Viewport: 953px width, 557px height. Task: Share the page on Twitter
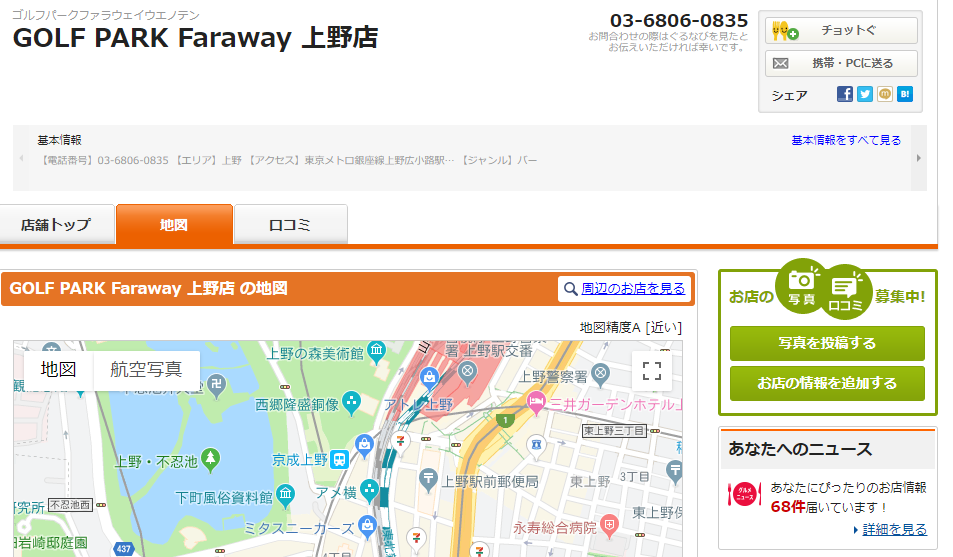(x=865, y=94)
